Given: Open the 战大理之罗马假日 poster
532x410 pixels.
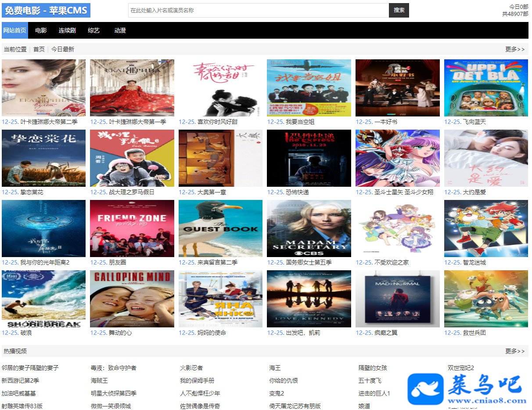Looking at the screenshot, I should coord(132,158).
